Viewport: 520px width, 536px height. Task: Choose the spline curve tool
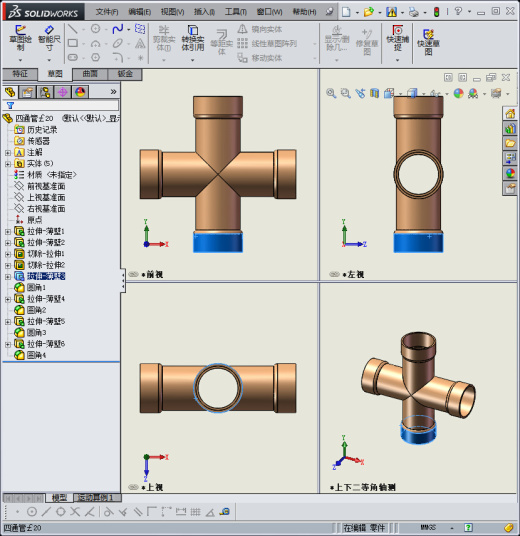click(118, 29)
